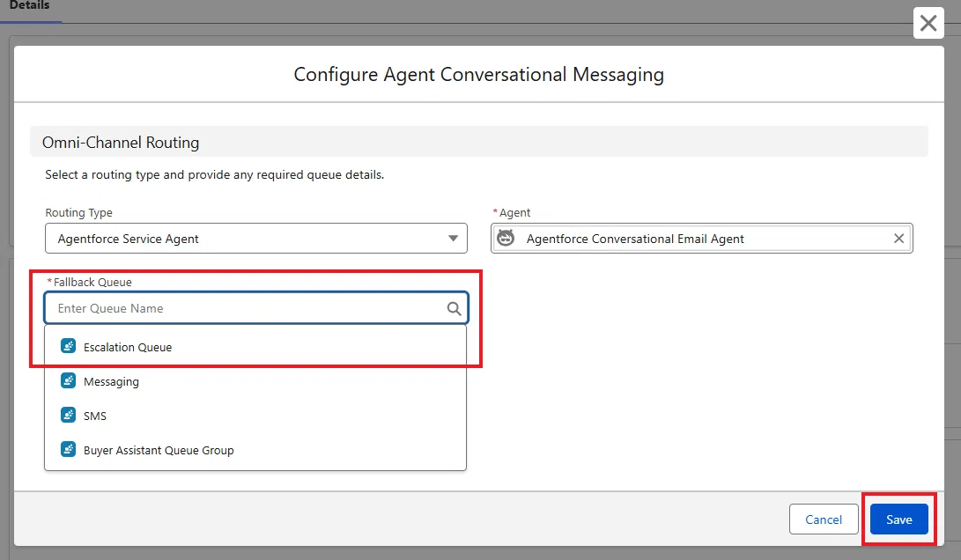Image resolution: width=961 pixels, height=560 pixels.
Task: Select Escalation Queue from the list
Action: pos(255,347)
